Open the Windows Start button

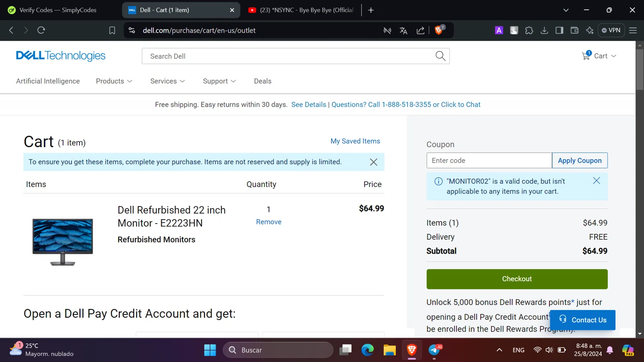click(x=210, y=350)
